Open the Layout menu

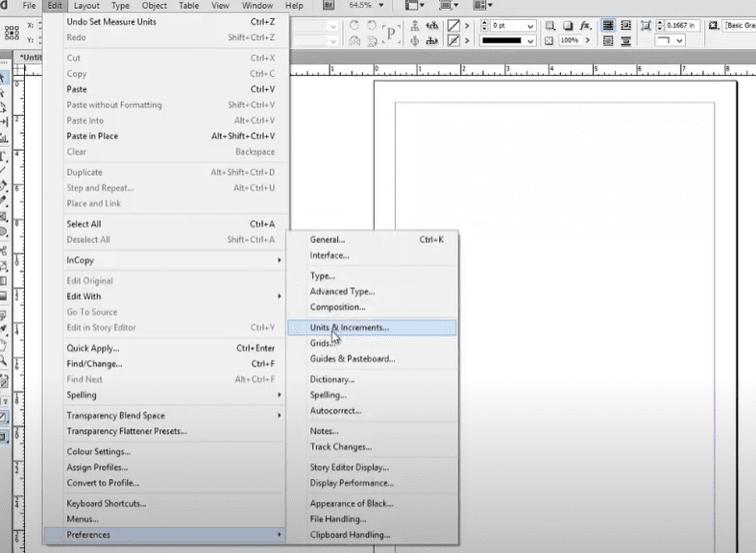(x=86, y=6)
